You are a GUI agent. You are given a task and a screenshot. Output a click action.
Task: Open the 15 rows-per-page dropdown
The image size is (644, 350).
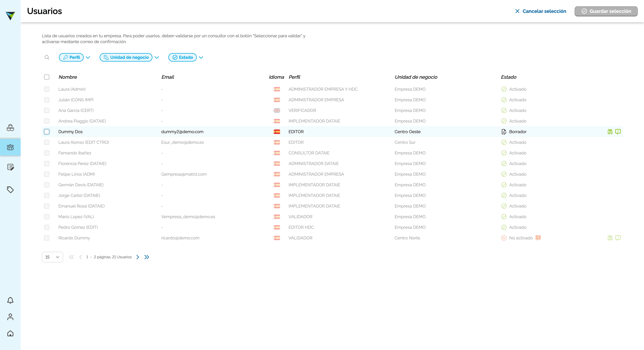(52, 257)
